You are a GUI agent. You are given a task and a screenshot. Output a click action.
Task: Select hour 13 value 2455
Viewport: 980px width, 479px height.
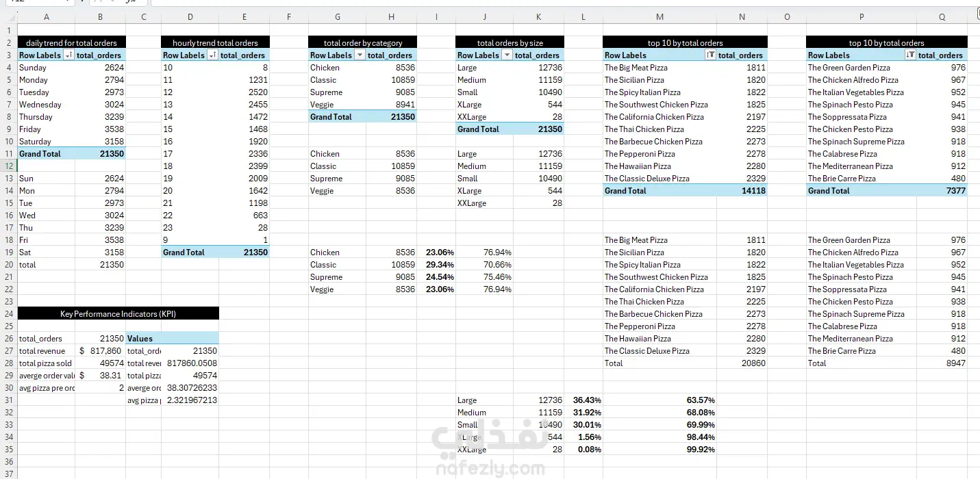point(244,105)
